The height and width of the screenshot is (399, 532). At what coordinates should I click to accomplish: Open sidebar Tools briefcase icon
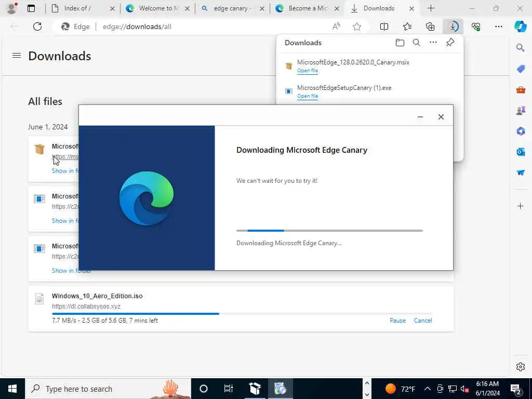[521, 89]
